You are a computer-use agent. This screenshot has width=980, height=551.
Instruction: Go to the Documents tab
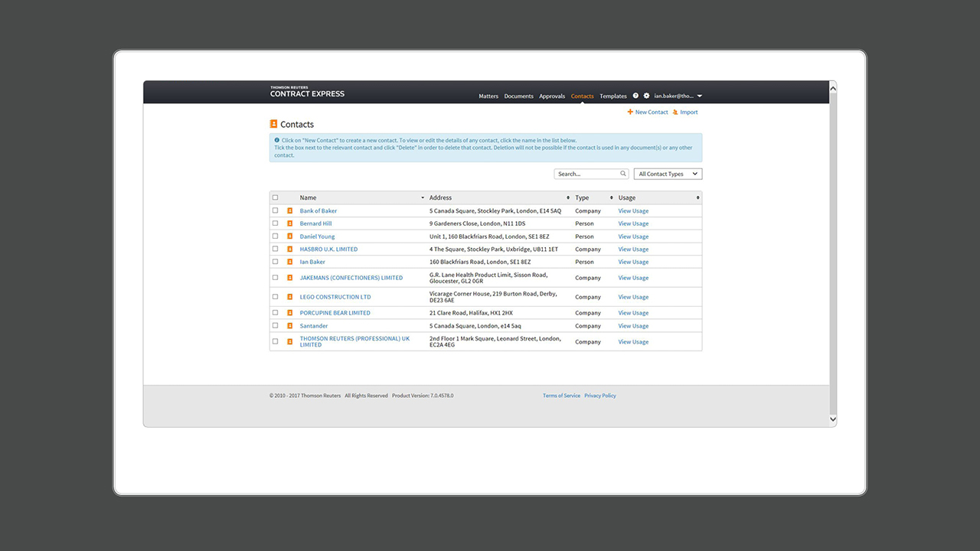518,96
